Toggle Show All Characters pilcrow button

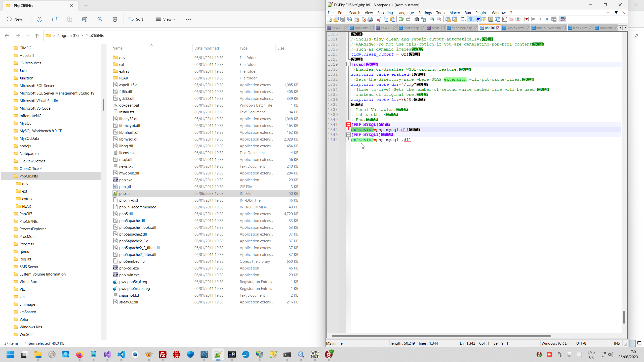click(470, 19)
